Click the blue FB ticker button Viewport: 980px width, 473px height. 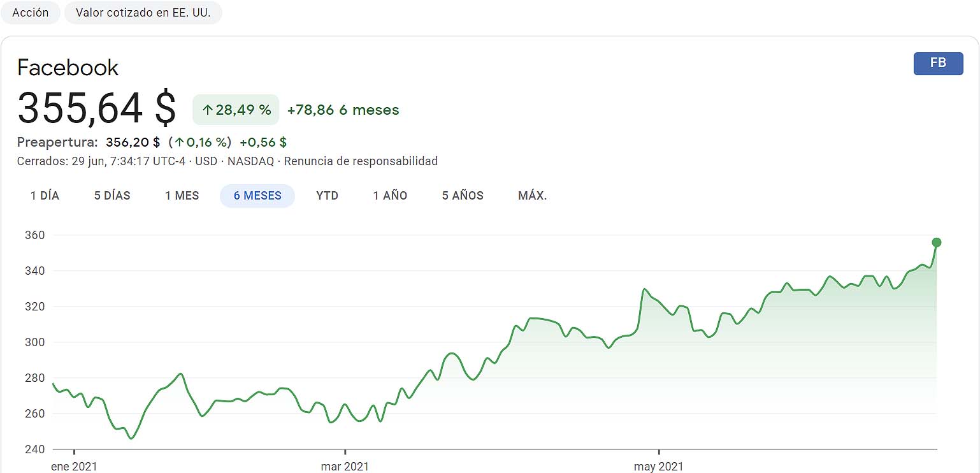[938, 63]
